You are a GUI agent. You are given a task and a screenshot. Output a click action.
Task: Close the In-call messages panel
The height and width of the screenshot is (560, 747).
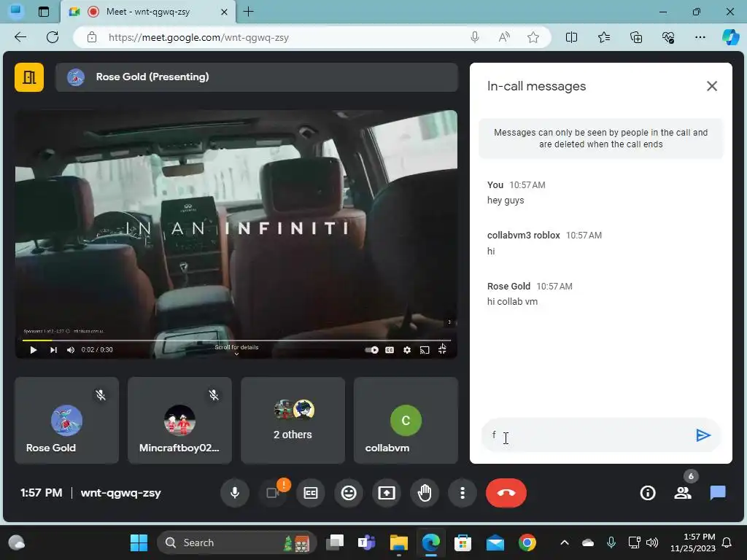click(712, 86)
